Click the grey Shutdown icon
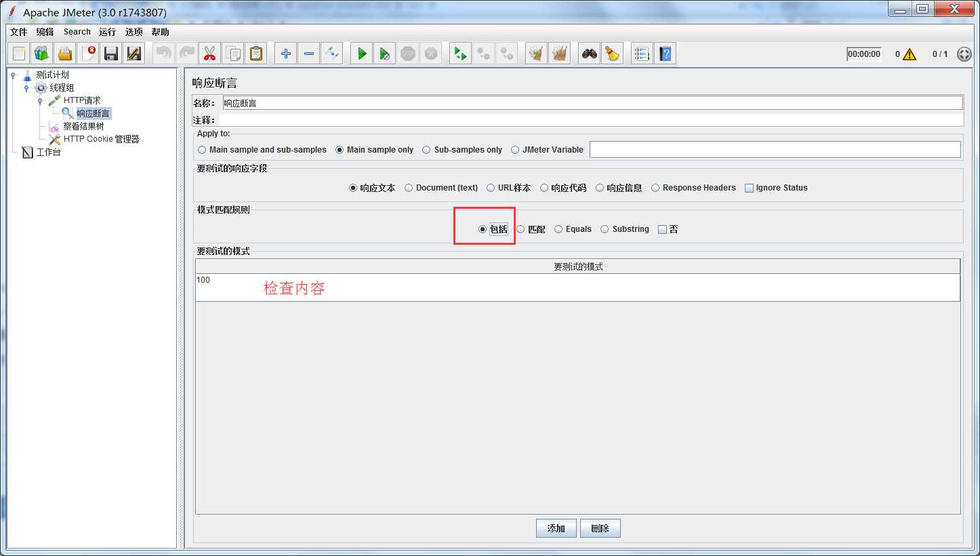The width and height of the screenshot is (980, 556). click(x=431, y=54)
